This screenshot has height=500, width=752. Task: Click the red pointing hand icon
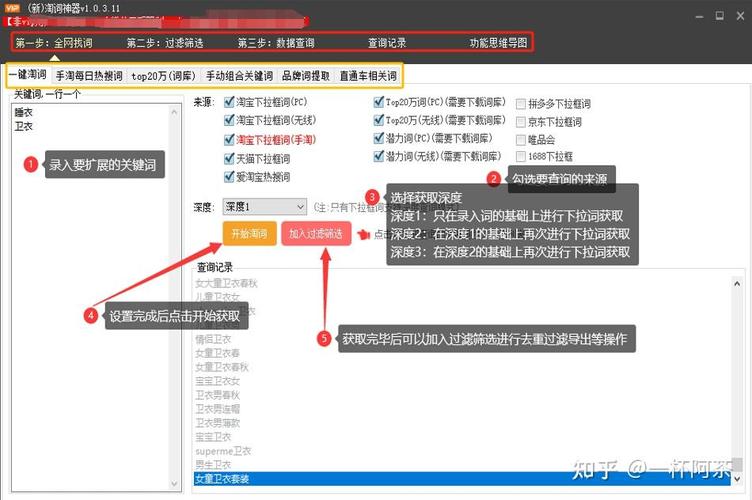click(x=364, y=234)
